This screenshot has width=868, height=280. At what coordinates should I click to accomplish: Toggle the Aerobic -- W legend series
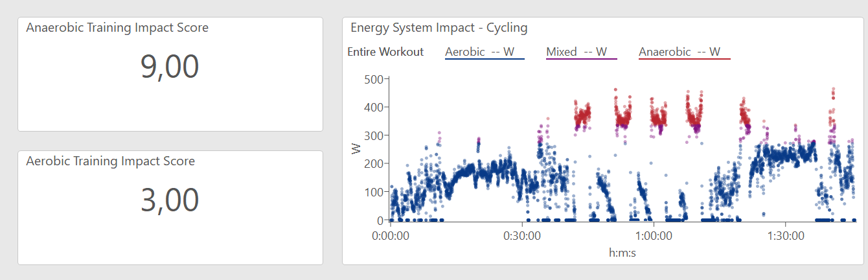484,52
